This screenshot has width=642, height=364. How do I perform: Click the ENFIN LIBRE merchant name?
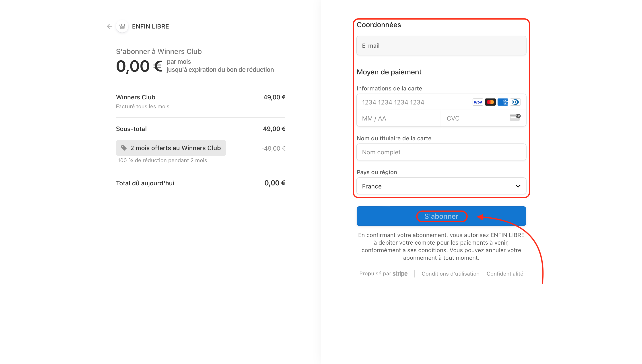tap(150, 26)
